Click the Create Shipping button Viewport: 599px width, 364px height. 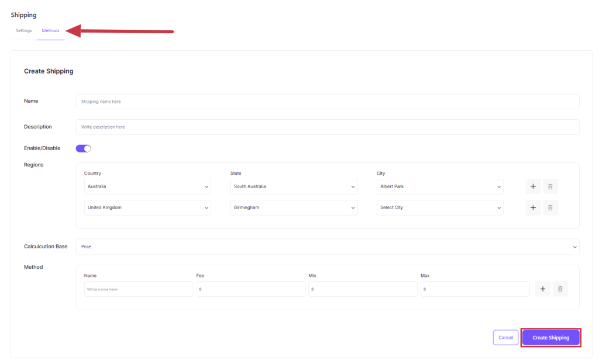click(550, 338)
